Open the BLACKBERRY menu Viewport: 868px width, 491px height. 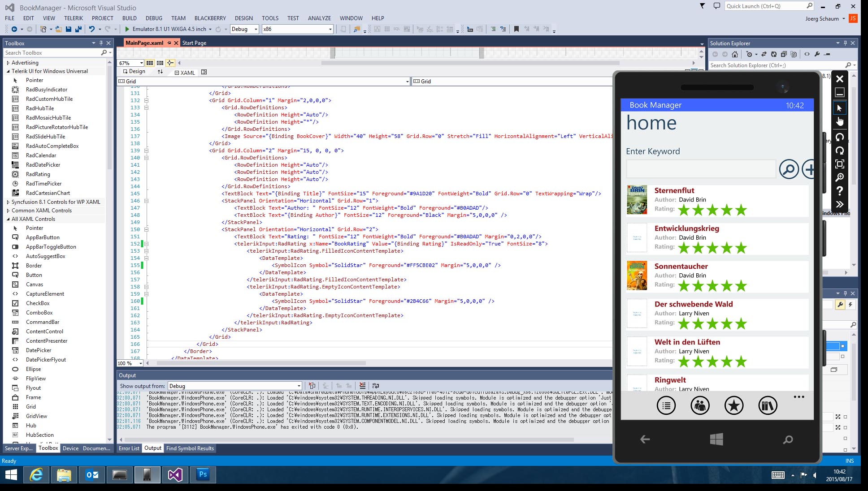[210, 18]
